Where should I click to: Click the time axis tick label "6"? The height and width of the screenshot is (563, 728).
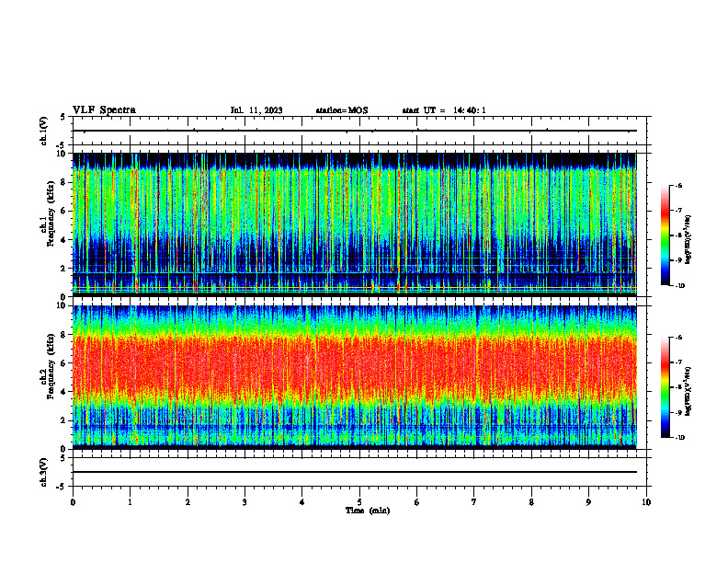417,502
